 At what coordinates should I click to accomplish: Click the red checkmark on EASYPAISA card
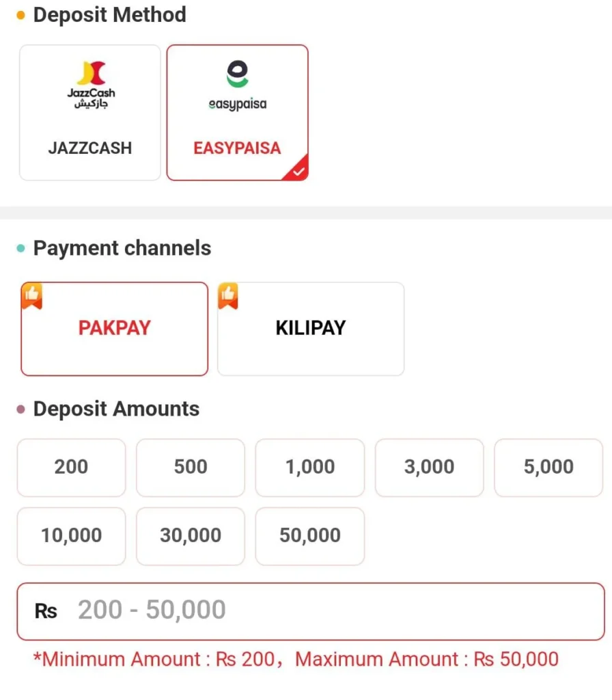(x=298, y=171)
